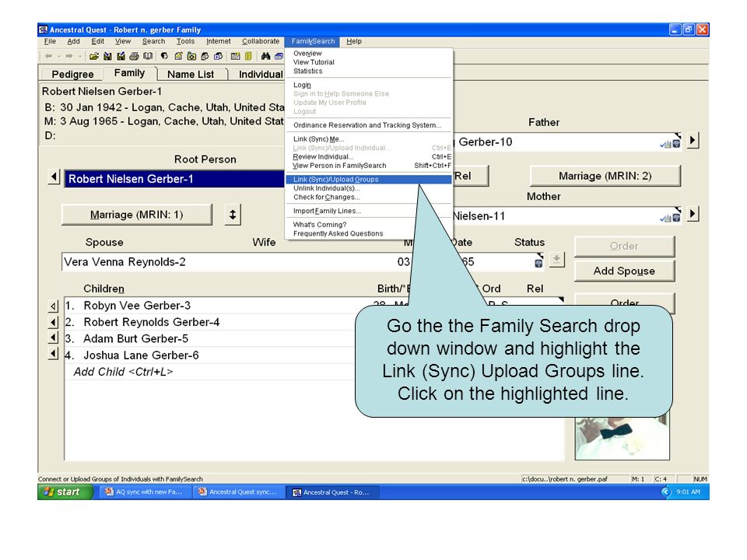Click arrow beside child Robyn Vee Gerber-3

pyautogui.click(x=54, y=306)
